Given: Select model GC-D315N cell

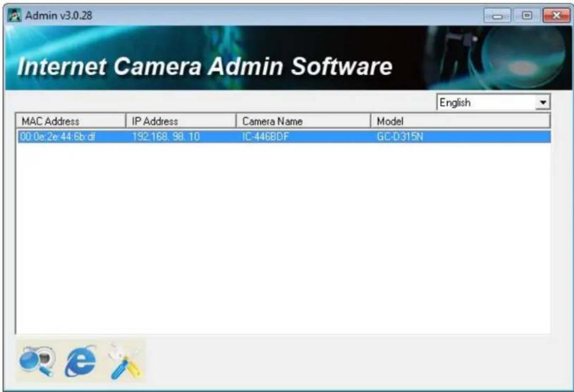Looking at the screenshot, I should click(400, 137).
